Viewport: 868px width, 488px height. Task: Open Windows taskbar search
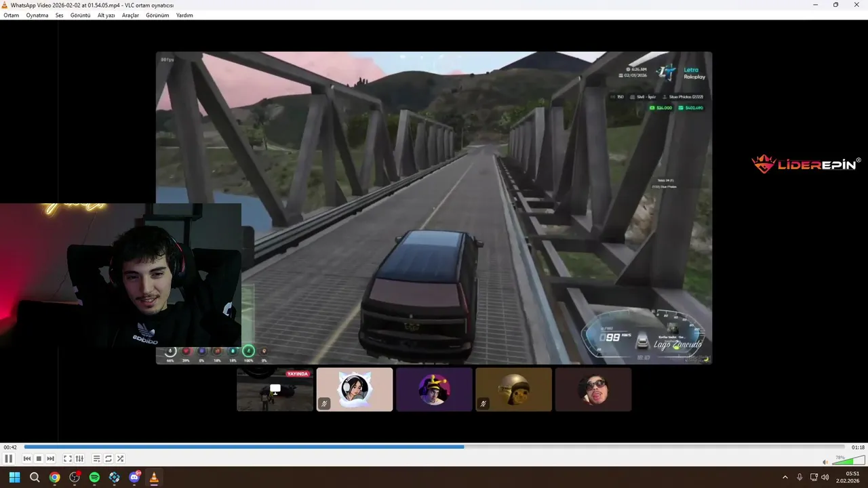35,477
